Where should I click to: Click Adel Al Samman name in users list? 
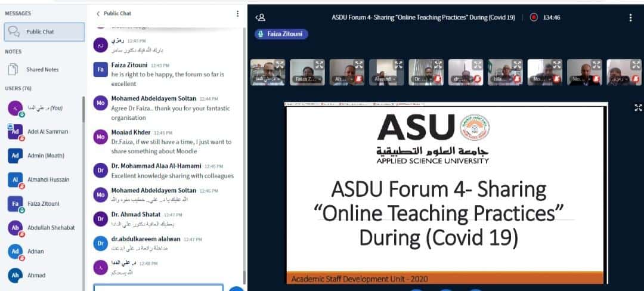pyautogui.click(x=48, y=132)
